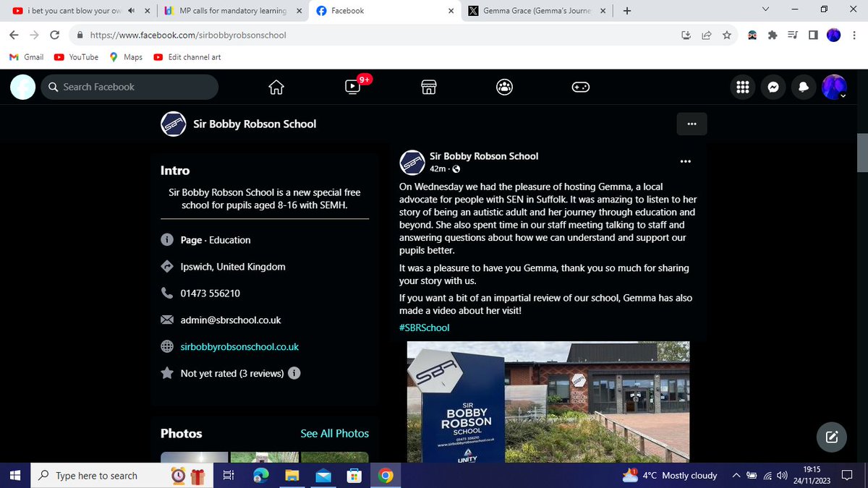
Task: Go back in browser history
Action: [x=14, y=35]
